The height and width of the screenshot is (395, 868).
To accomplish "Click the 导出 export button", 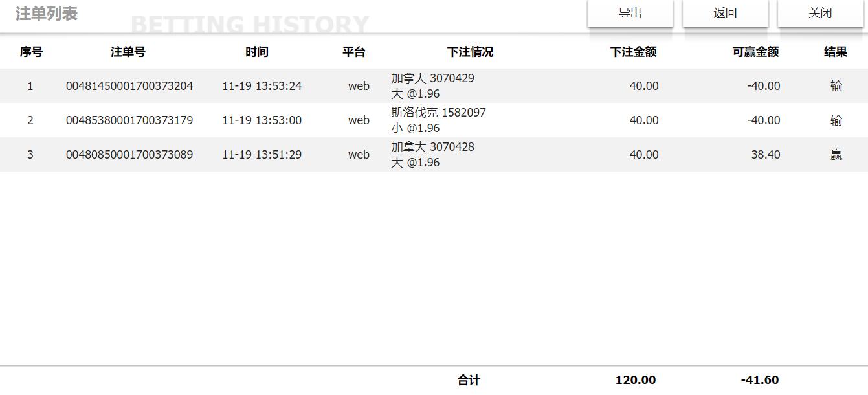I will tap(630, 14).
